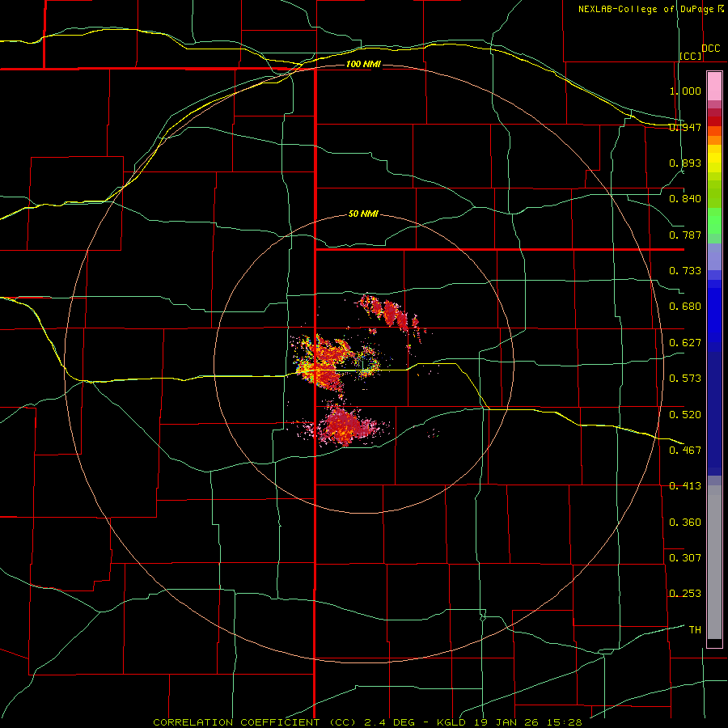
Task: Pick the lavender colorbar segment
Action: (714, 256)
